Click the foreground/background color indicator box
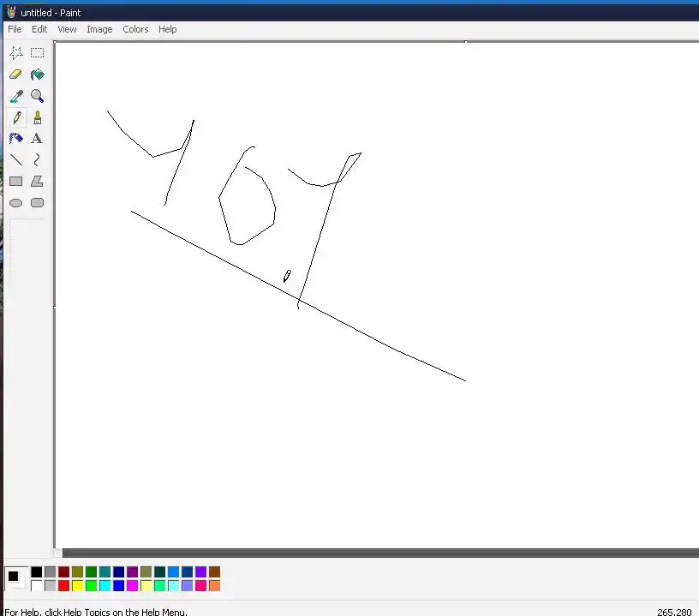 click(x=16, y=578)
